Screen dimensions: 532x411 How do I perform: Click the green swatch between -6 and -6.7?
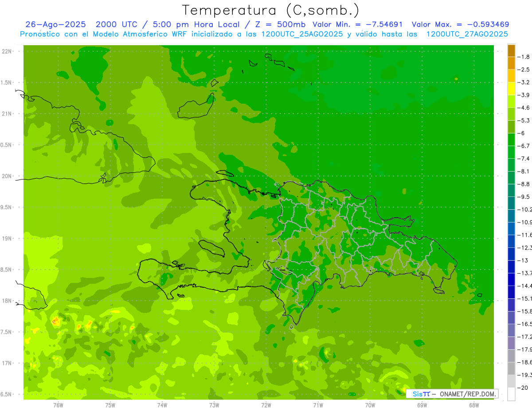point(511,140)
